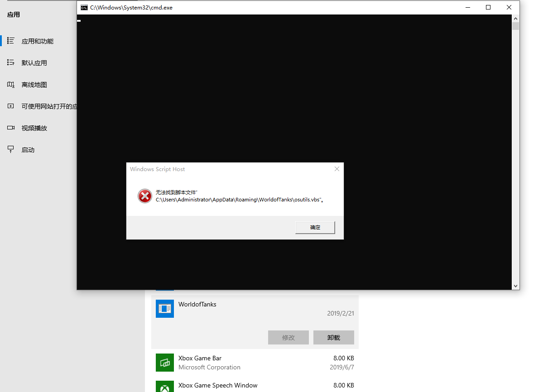
Task: Close the Windows Script Host dialog
Action: tap(336, 169)
